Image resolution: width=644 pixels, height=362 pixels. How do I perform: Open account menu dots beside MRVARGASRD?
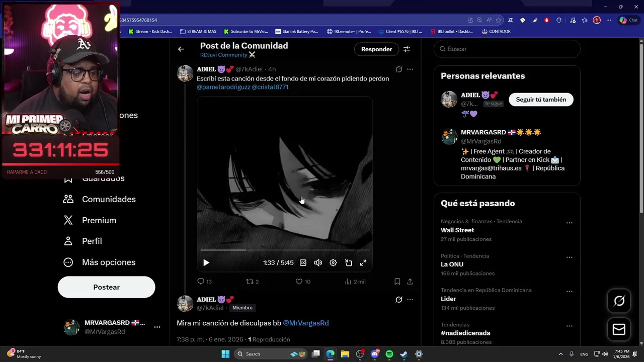[x=157, y=327]
